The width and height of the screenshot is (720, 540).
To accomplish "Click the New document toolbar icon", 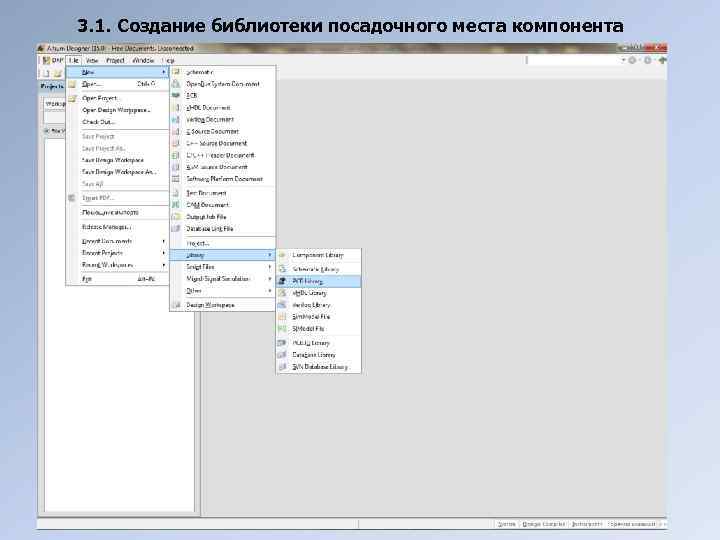I will click(x=46, y=73).
